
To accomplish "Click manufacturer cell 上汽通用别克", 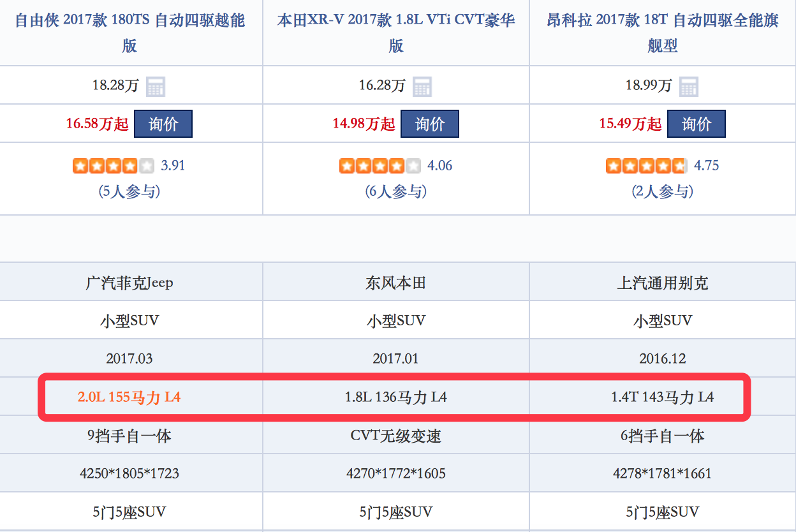I will click(663, 283).
